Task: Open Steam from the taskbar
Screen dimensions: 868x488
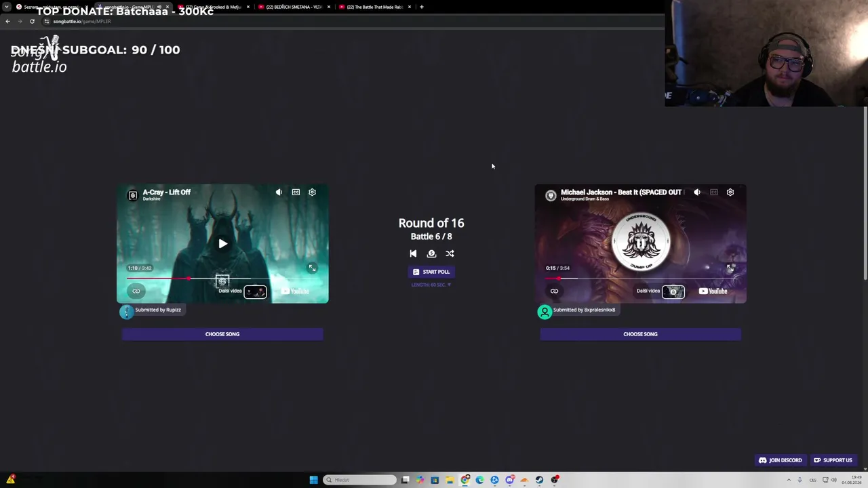Action: point(539,480)
